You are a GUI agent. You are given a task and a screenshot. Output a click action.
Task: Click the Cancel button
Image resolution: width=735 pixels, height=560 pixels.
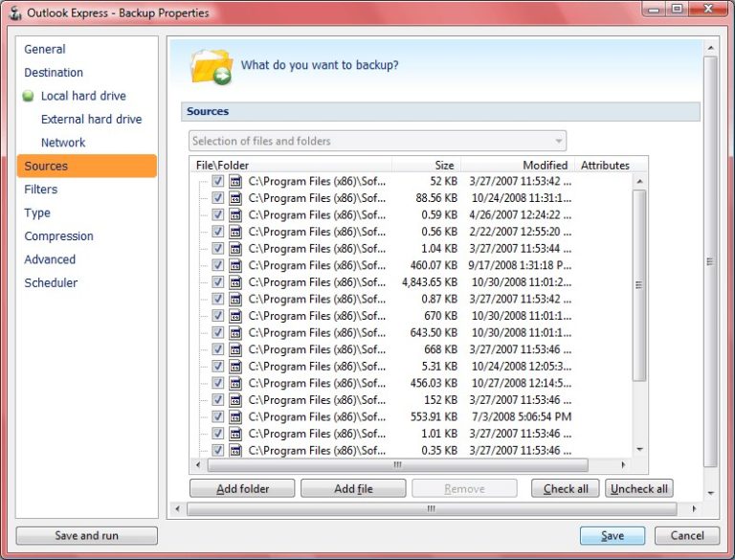coord(687,536)
